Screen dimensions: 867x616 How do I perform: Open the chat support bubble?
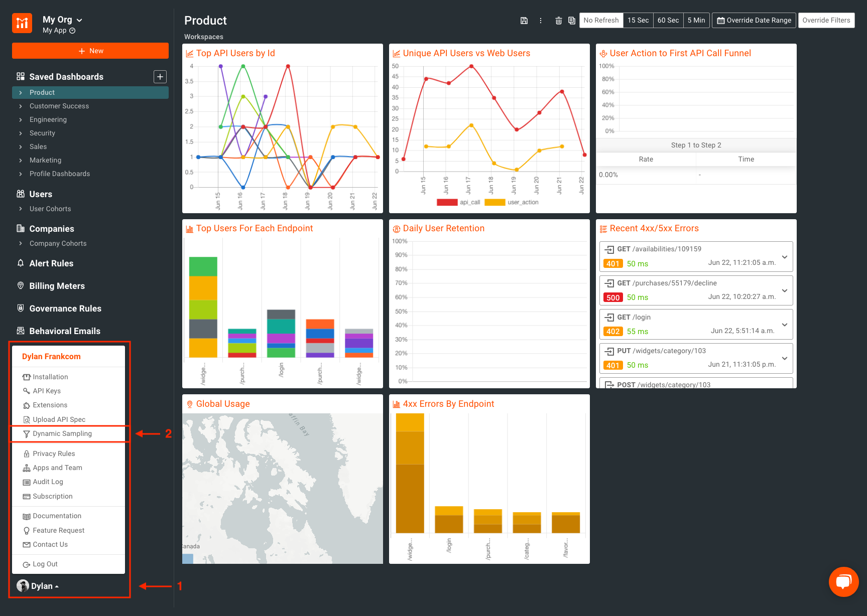tap(843, 581)
